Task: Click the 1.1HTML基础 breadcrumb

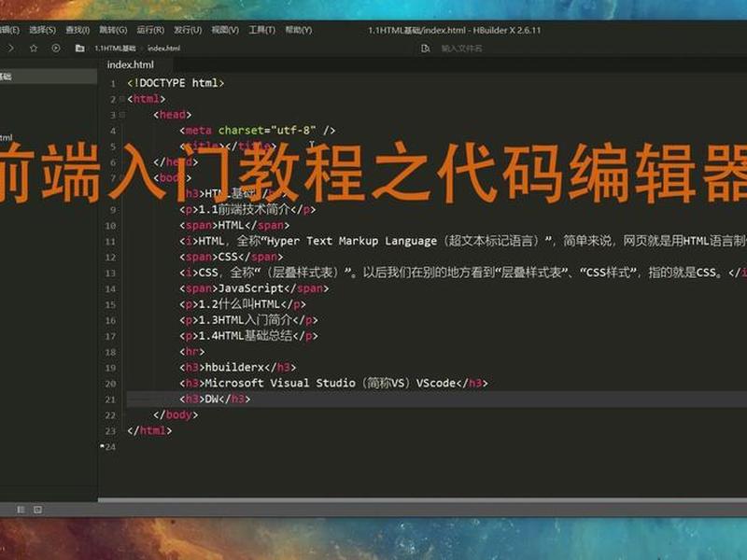Action: [x=115, y=49]
